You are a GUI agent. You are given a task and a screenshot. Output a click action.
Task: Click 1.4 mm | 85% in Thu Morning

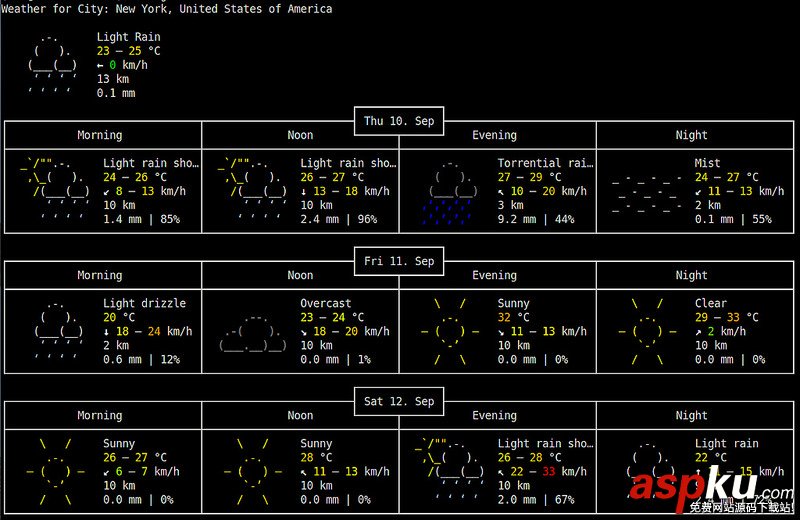tap(141, 219)
